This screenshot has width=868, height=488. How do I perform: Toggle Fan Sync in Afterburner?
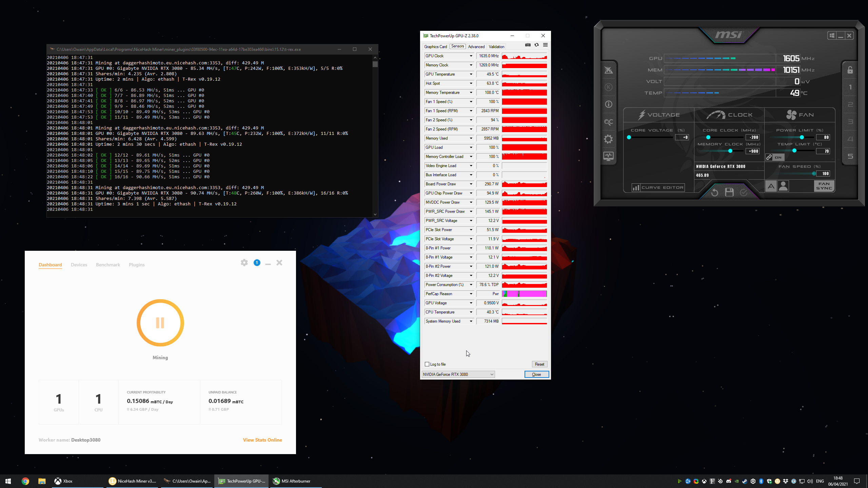(824, 186)
